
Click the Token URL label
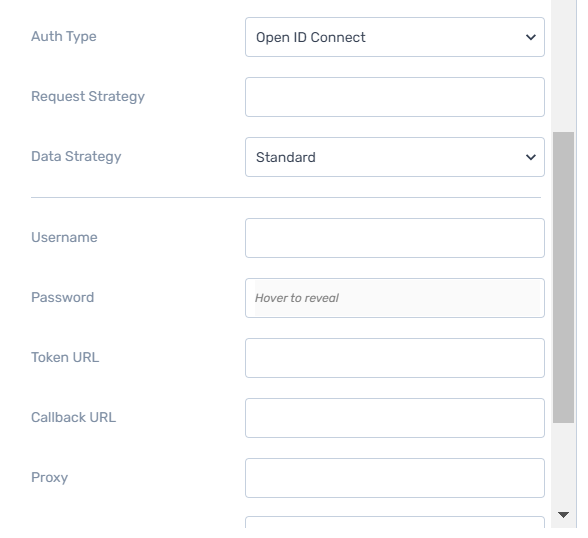click(65, 357)
